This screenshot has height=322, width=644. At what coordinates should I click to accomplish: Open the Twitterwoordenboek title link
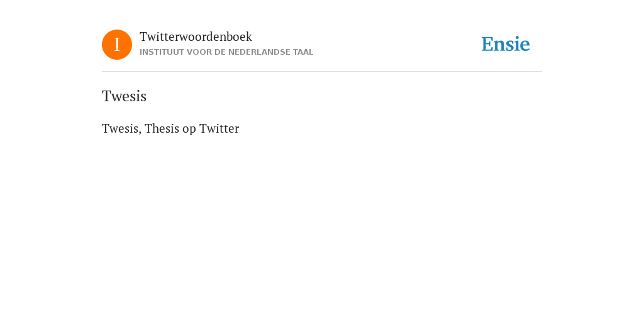(196, 36)
